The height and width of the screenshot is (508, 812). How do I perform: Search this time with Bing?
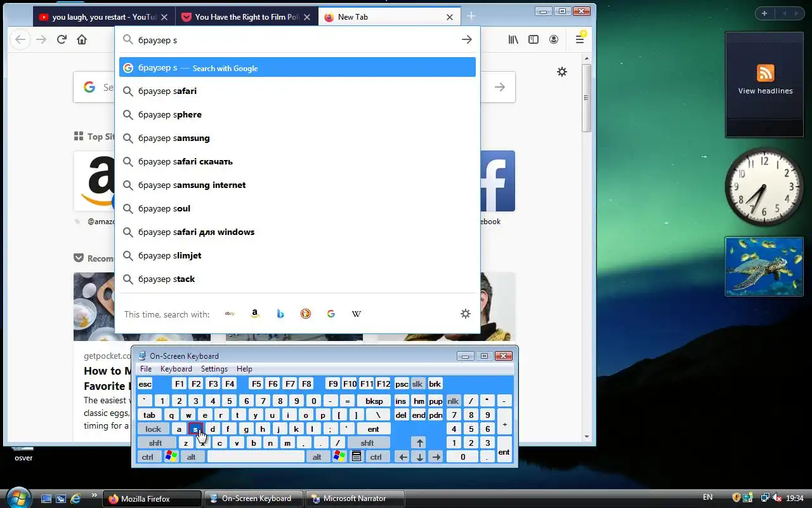(x=280, y=314)
